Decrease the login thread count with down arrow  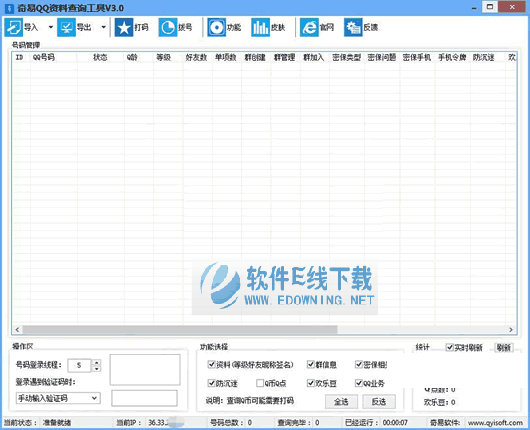coord(97,368)
